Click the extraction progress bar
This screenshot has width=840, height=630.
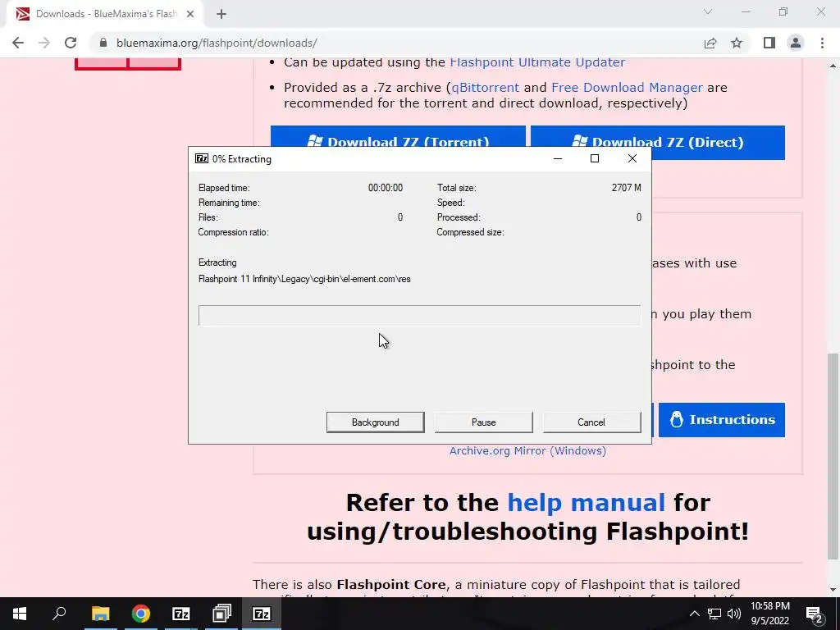click(419, 316)
